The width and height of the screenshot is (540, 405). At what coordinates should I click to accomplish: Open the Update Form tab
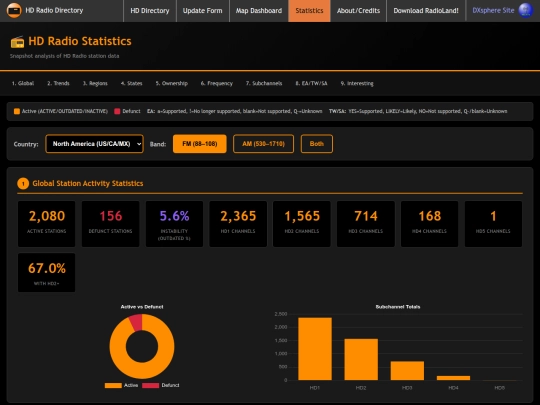(202, 11)
